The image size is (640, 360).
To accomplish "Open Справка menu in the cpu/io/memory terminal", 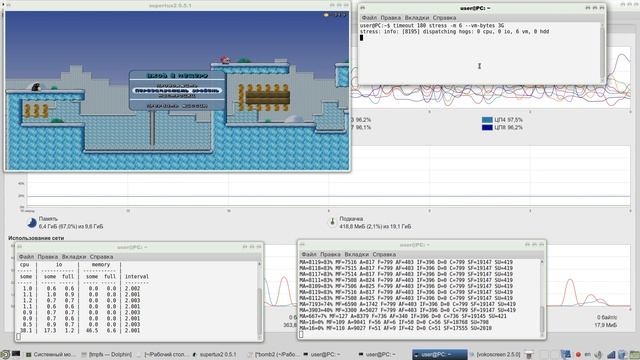I will click(x=101, y=257).
